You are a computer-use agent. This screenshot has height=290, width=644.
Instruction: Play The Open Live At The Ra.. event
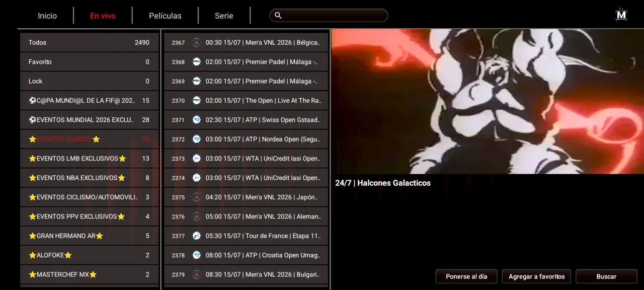[x=246, y=101]
